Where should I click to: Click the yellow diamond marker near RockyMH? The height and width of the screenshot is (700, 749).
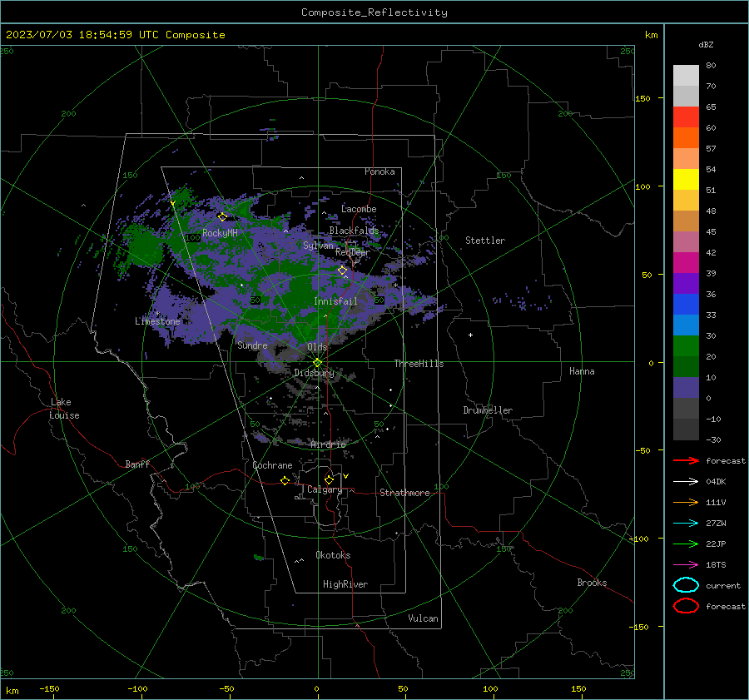coord(222,217)
